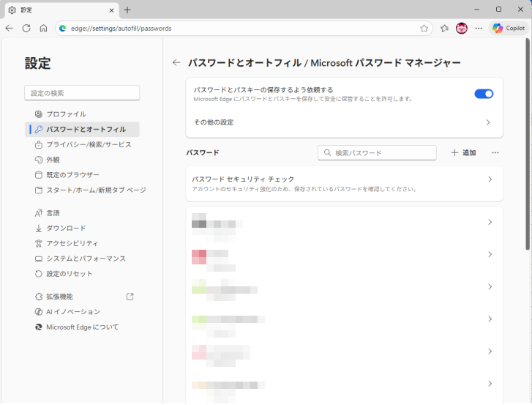Image resolution: width=532 pixels, height=405 pixels.
Task: Open 外観 settings
Action: tap(82, 160)
